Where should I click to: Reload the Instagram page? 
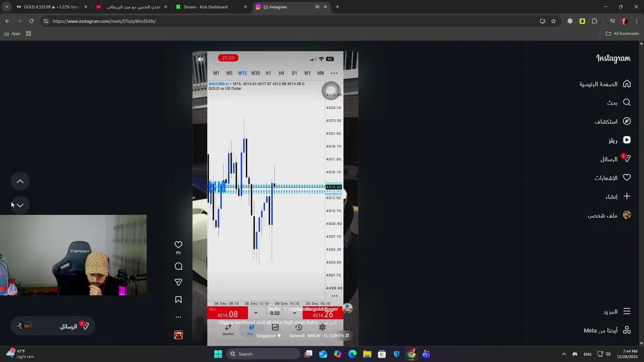31,21
